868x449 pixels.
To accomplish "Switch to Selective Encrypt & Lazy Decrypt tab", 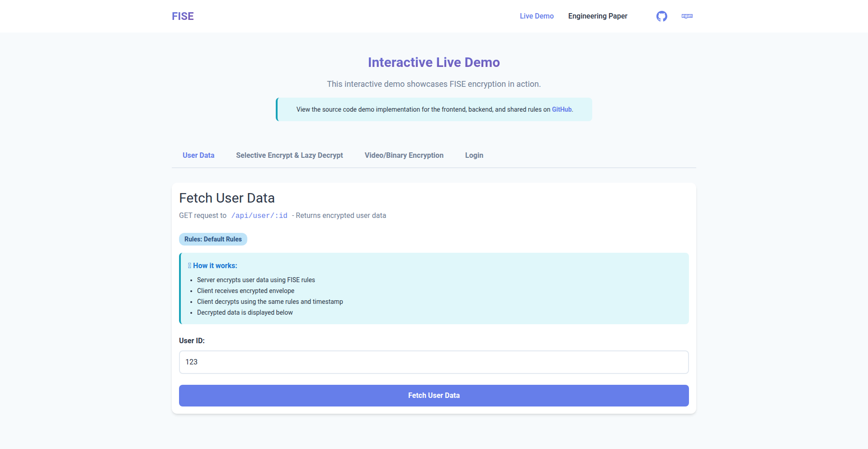I will 289,155.
